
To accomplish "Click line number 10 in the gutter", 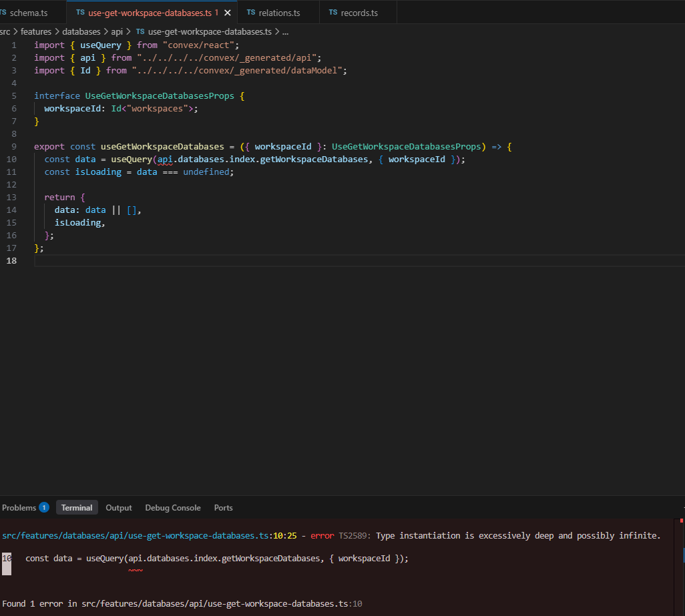I will 11,160.
